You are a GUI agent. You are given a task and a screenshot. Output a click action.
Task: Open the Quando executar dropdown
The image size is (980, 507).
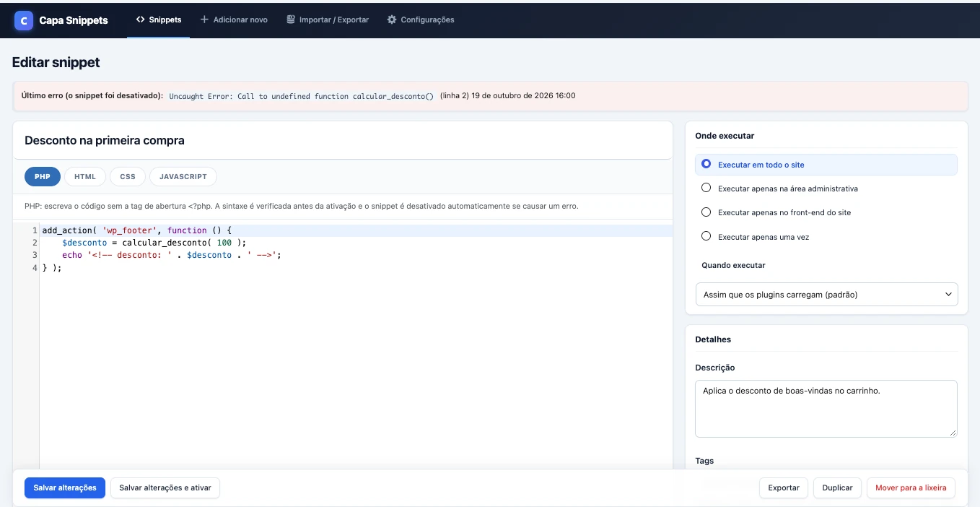826,295
